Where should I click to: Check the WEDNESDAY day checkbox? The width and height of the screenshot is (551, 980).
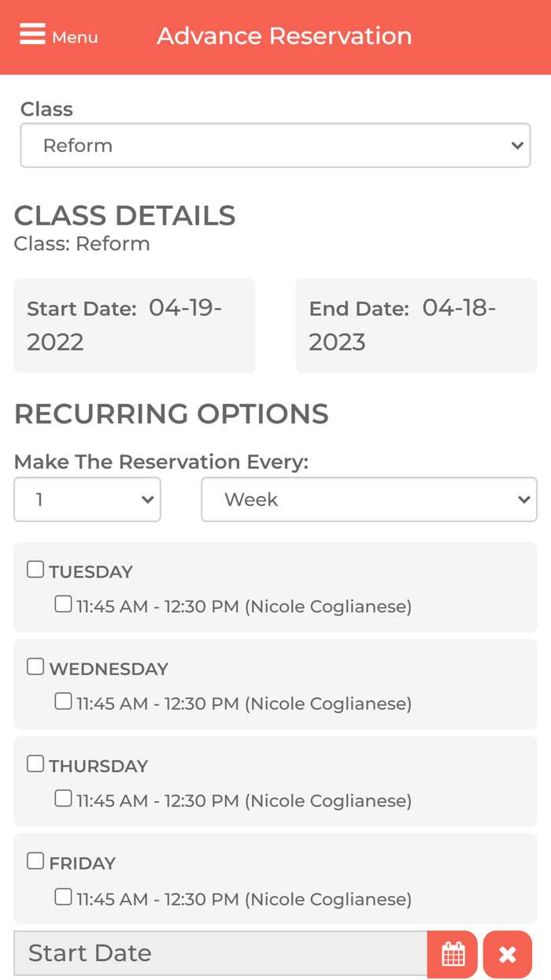click(35, 666)
